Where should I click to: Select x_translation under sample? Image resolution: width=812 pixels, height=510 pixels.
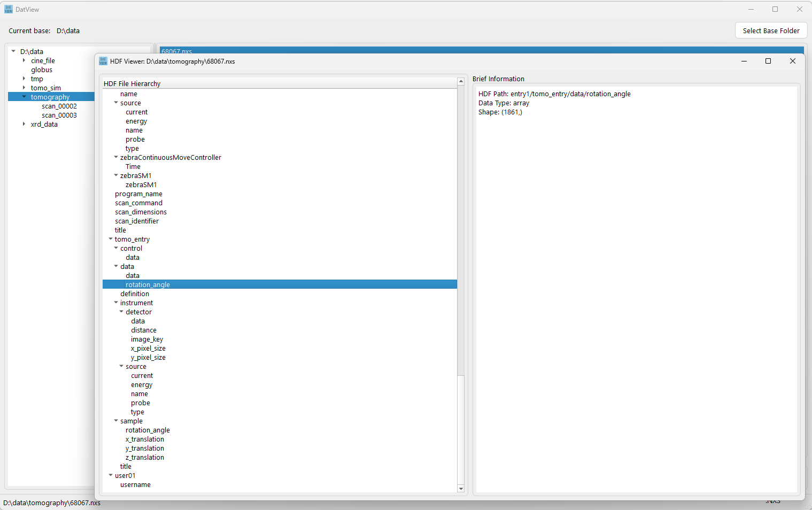[x=145, y=439]
